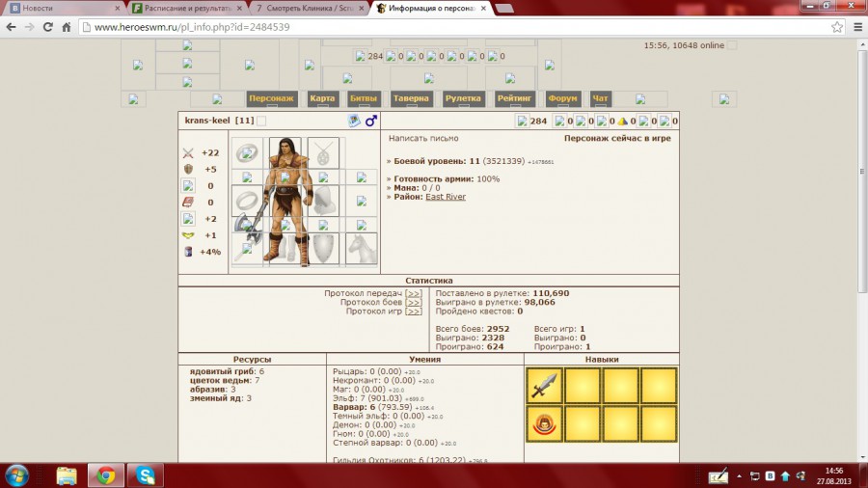Open the Таверна menu item
The width and height of the screenshot is (868, 488).
point(411,98)
